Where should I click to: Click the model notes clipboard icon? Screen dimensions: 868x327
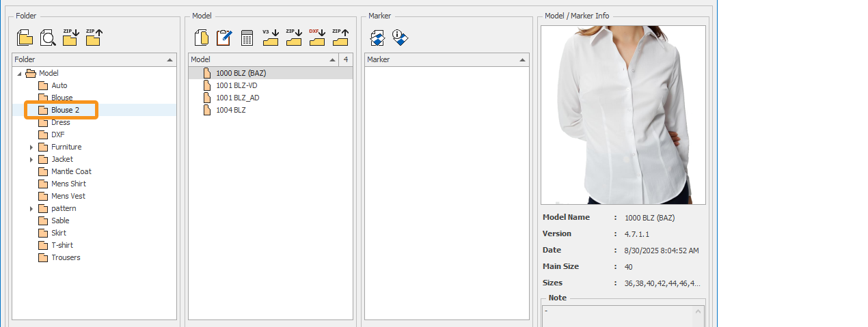pos(223,38)
